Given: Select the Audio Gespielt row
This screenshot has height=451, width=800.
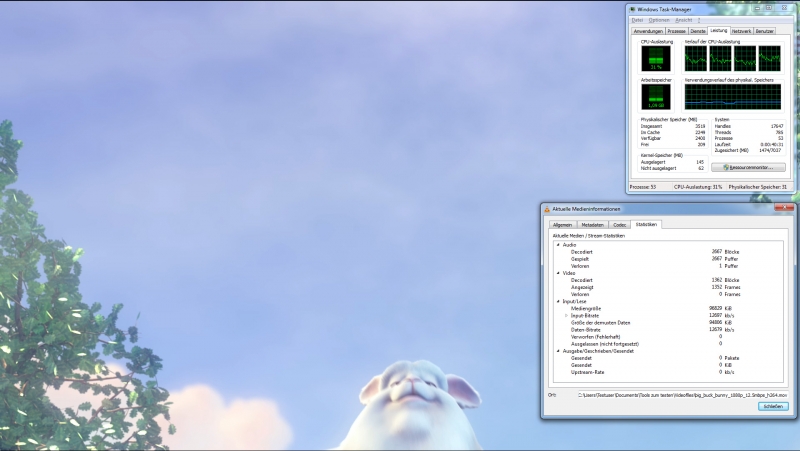Looking at the screenshot, I should (x=668, y=259).
